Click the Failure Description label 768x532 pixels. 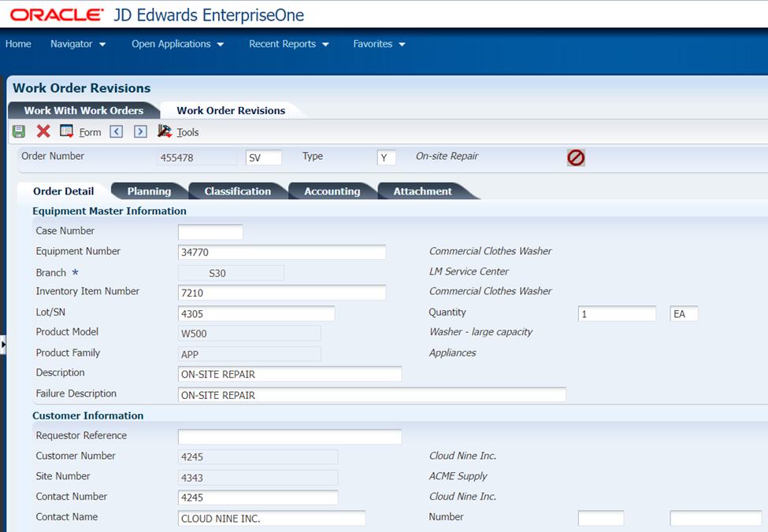(x=76, y=393)
